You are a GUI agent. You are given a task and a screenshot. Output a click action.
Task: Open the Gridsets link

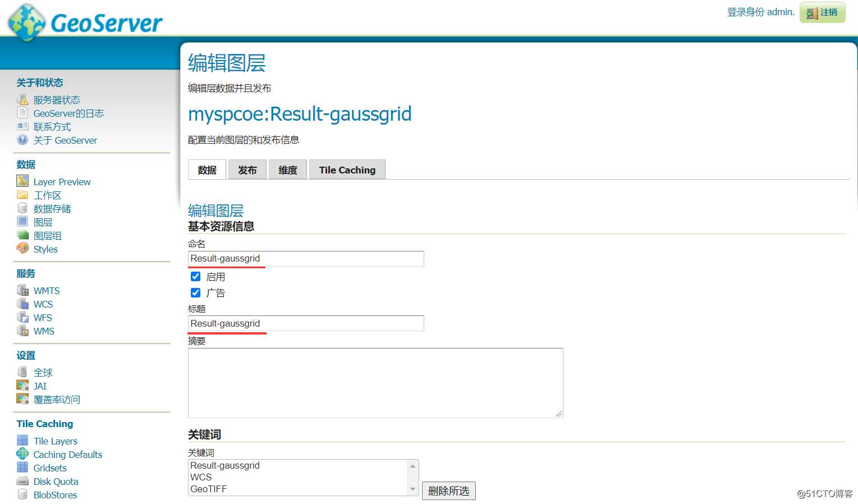click(x=50, y=468)
